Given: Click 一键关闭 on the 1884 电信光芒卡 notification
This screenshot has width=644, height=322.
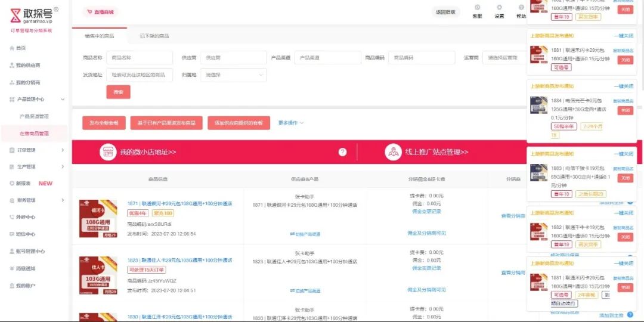Looking at the screenshot, I should coord(624,86).
